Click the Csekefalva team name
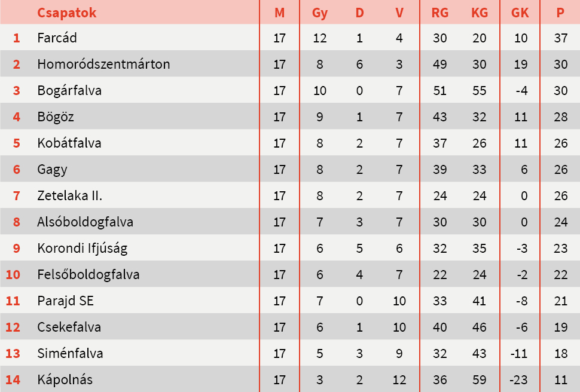Screen dimensions: 580x392 69,327
